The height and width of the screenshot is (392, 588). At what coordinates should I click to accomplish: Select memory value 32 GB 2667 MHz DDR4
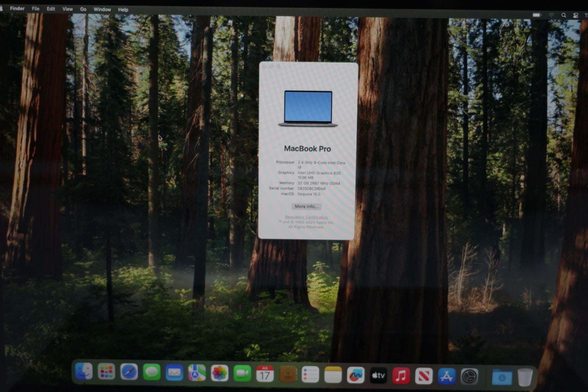click(x=319, y=183)
